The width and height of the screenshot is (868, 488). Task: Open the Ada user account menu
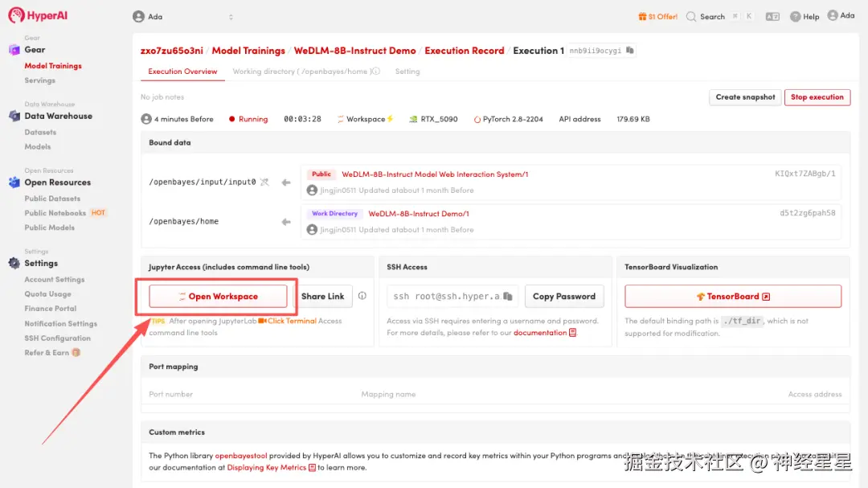(841, 15)
